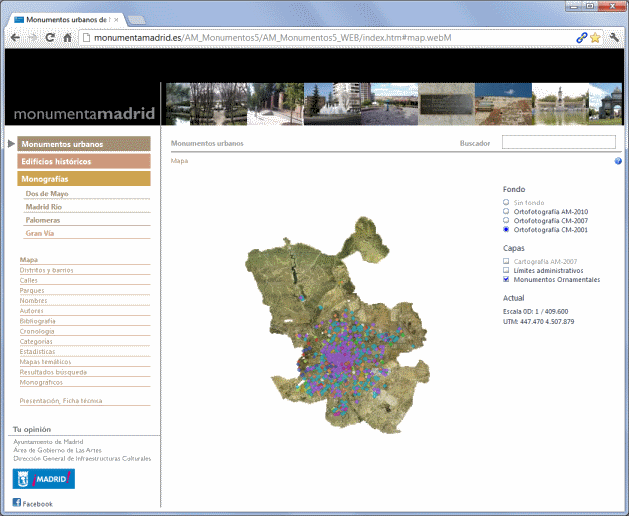Select Sin fondo background option

click(x=506, y=202)
